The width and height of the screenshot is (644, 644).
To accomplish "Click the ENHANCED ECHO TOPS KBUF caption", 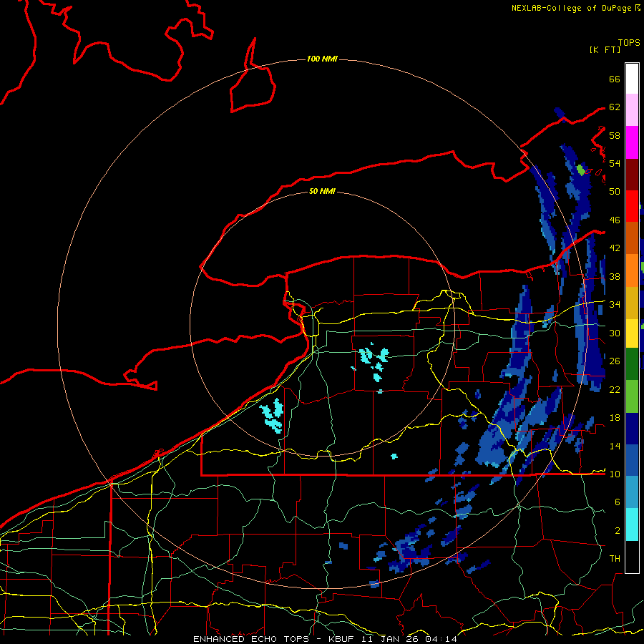I will tap(325, 639).
